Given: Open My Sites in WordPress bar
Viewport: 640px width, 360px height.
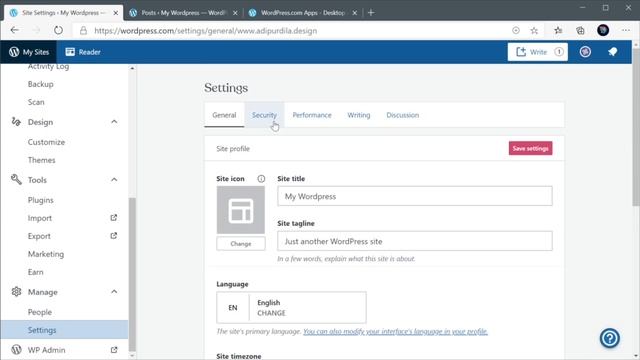Looking at the screenshot, I should pyautogui.click(x=29, y=52).
